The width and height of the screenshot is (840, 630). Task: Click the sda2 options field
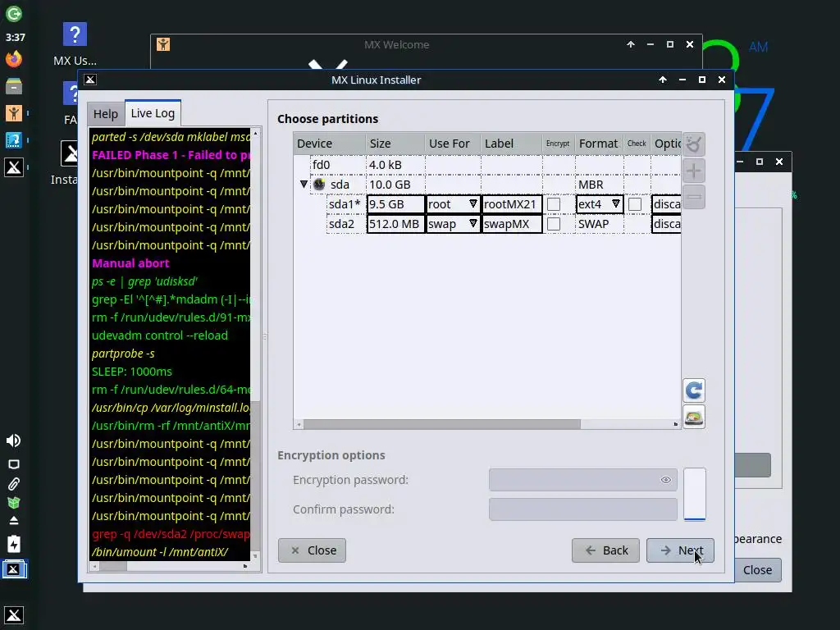pyautogui.click(x=666, y=224)
